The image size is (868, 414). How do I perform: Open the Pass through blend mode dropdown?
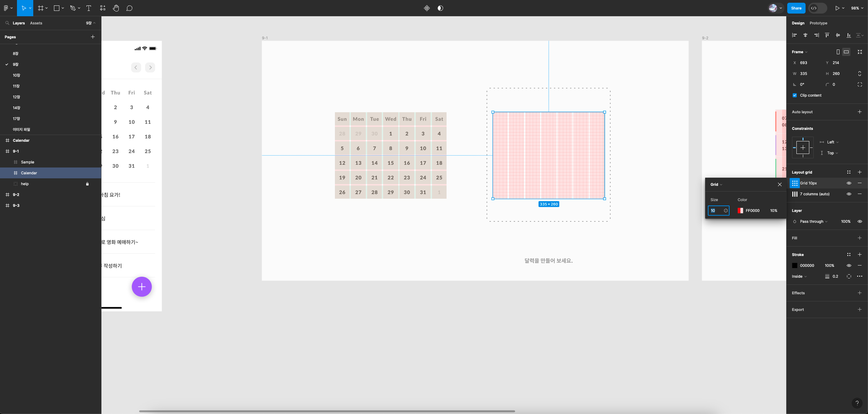pos(813,221)
